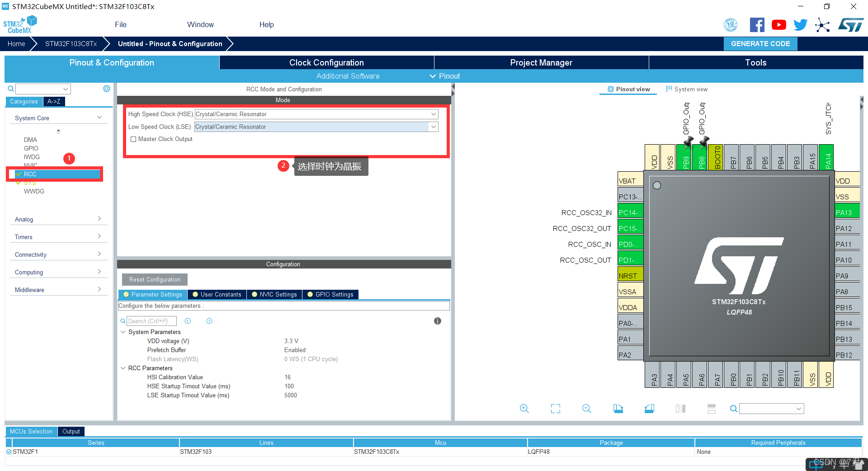Open the Facebook link icon
This screenshot has height=471, width=868.
757,25
